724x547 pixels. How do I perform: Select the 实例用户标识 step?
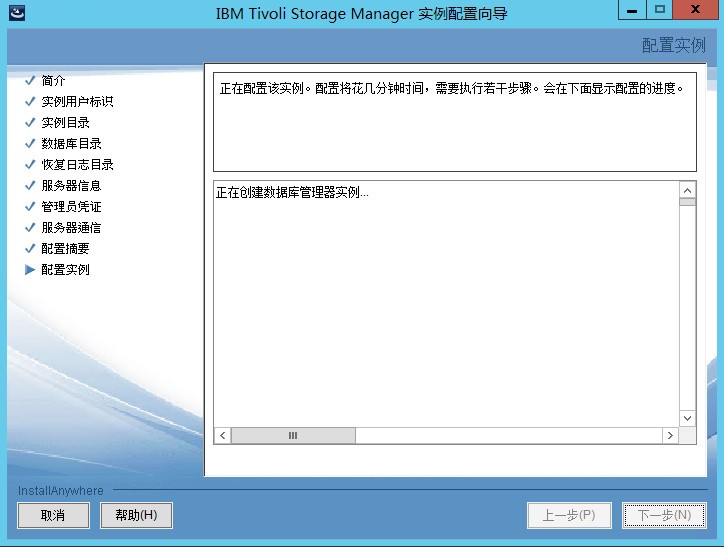pyautogui.click(x=77, y=102)
